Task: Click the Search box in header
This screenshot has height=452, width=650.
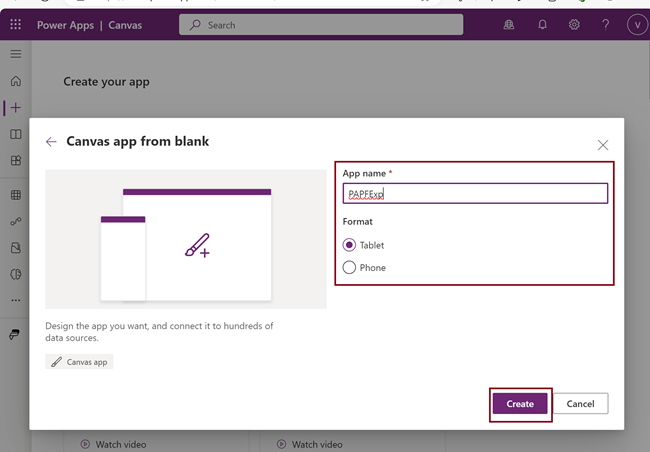Action: pos(321,25)
